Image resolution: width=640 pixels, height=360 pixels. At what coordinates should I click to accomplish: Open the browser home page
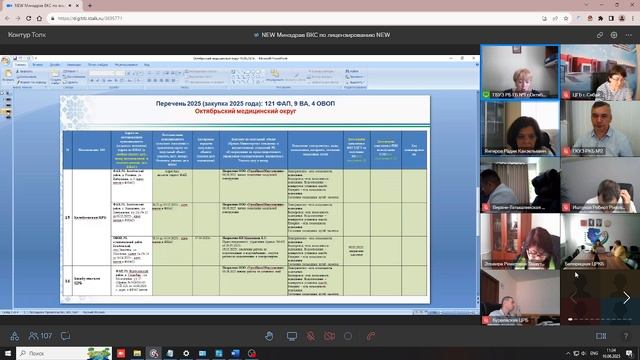pyautogui.click(x=39, y=18)
